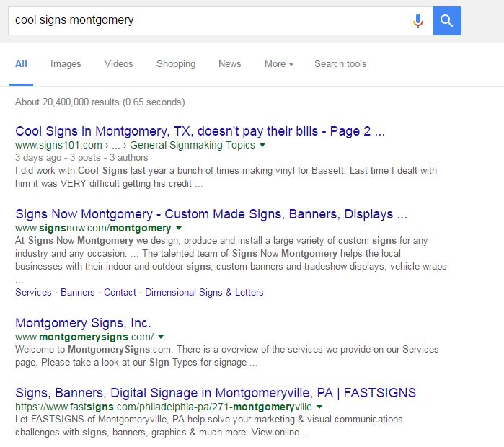Open 'Cool Signs in Montgomery, TX' result
Screen dimensions: 504x447
[x=200, y=131]
